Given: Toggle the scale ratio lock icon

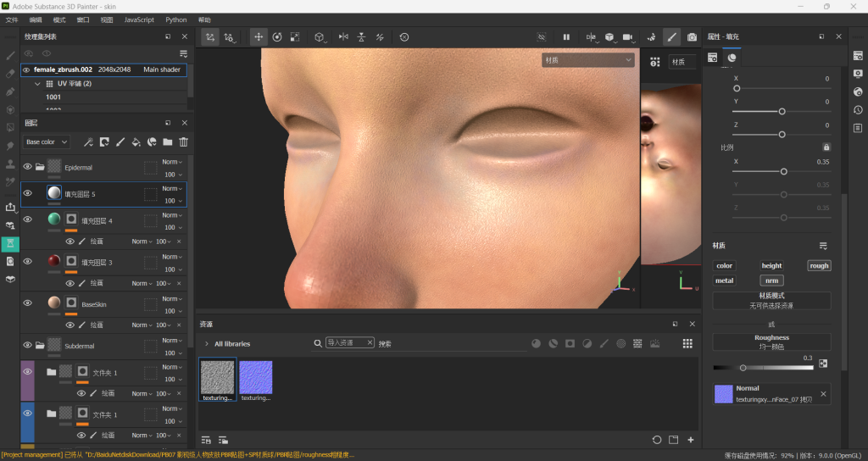Looking at the screenshot, I should [826, 147].
